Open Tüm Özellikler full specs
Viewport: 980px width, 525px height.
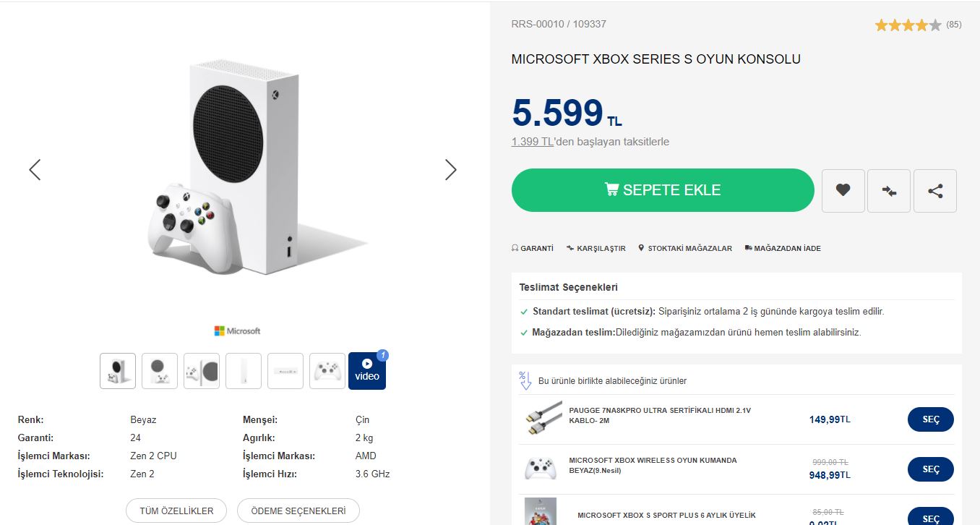176,511
